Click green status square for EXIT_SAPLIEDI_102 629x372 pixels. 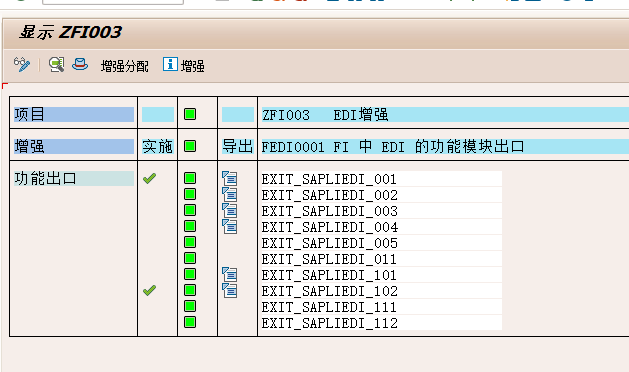(x=190, y=290)
